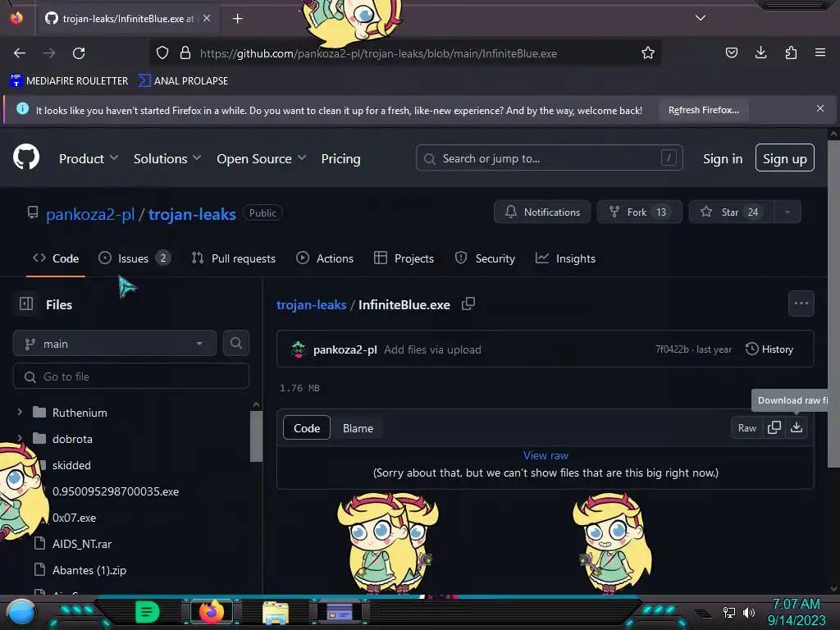Open the main branch selector dropdown
The height and width of the screenshot is (630, 840).
pos(115,344)
